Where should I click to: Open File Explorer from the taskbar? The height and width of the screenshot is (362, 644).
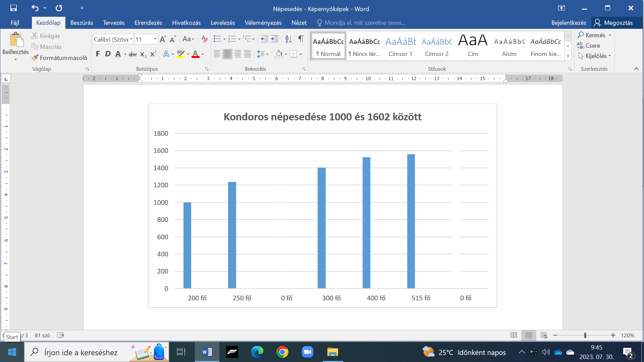(x=332, y=352)
